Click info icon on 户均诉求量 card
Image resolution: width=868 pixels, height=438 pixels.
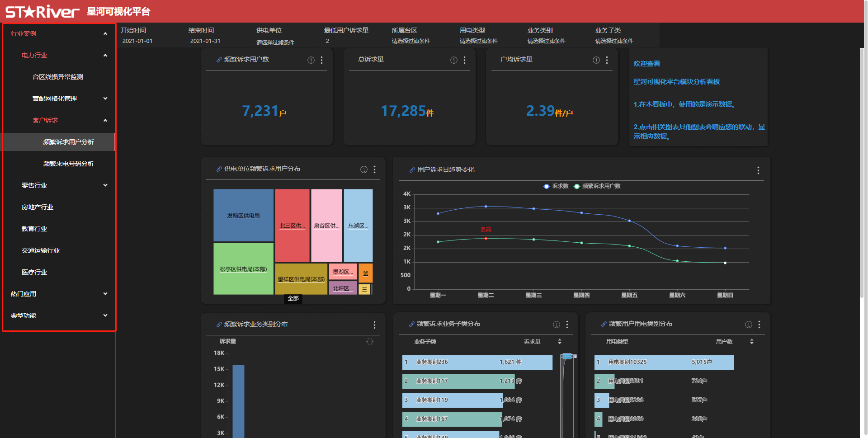[x=596, y=60]
